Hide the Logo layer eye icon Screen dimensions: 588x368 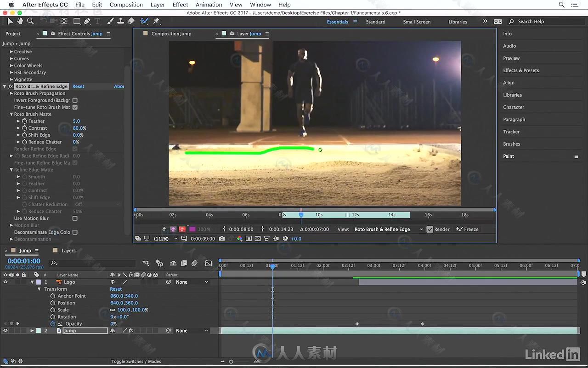pos(6,282)
